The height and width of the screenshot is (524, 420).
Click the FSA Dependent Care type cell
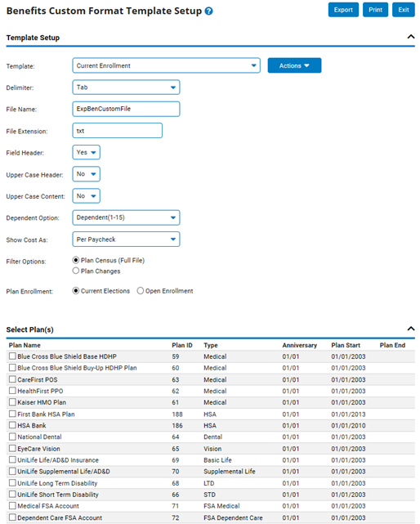coord(233,517)
